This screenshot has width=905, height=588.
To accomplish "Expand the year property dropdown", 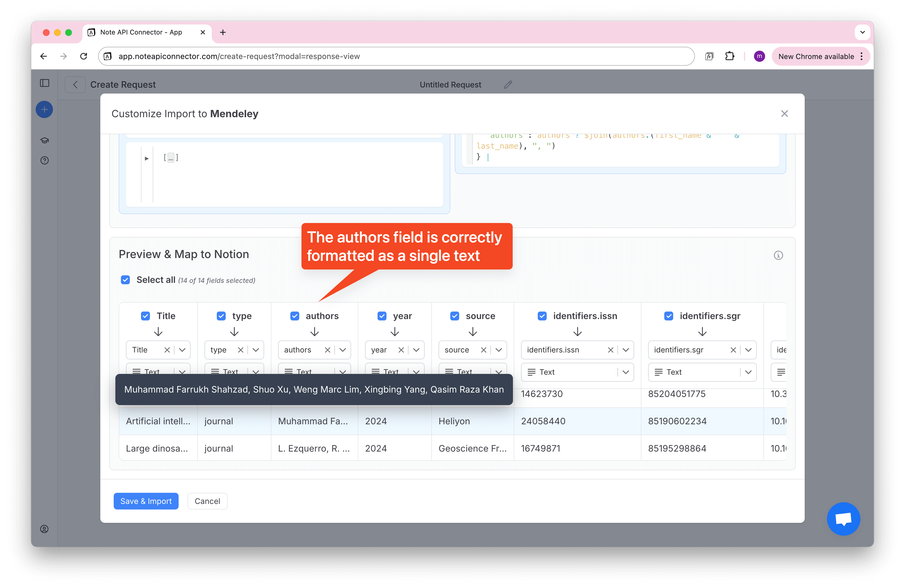I will (416, 350).
